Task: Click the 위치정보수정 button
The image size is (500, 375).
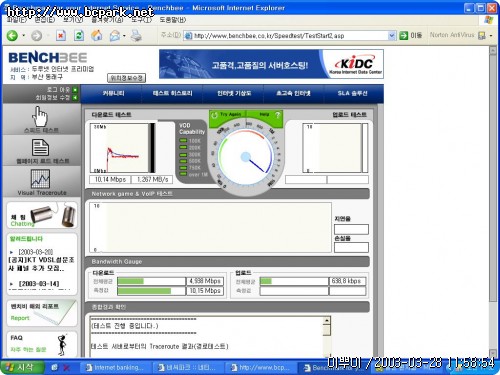Action: (126, 78)
